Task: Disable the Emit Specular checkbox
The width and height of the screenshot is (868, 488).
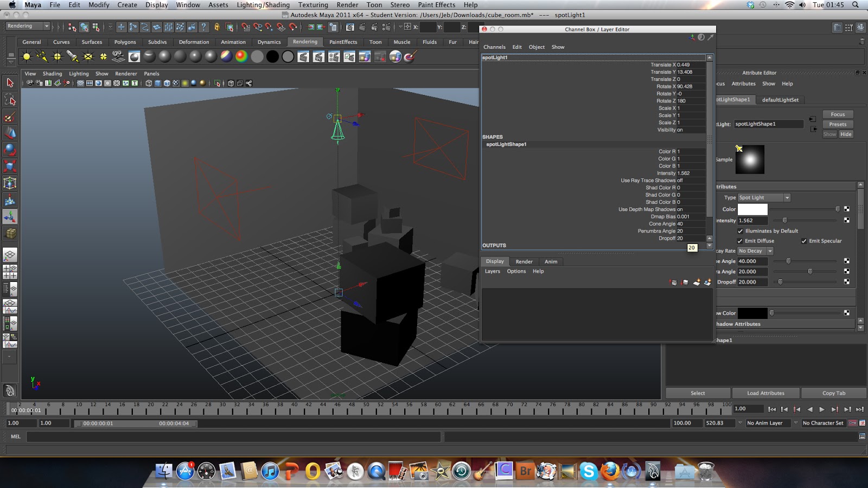Action: click(x=804, y=241)
